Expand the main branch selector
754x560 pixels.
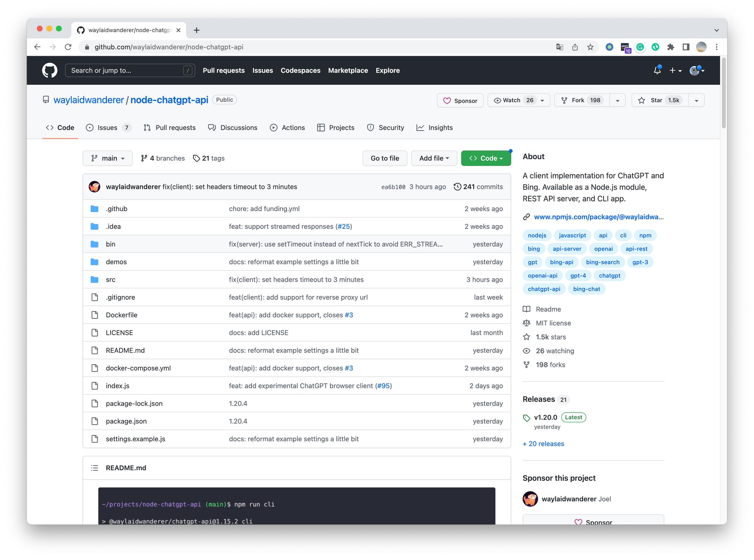(x=107, y=158)
